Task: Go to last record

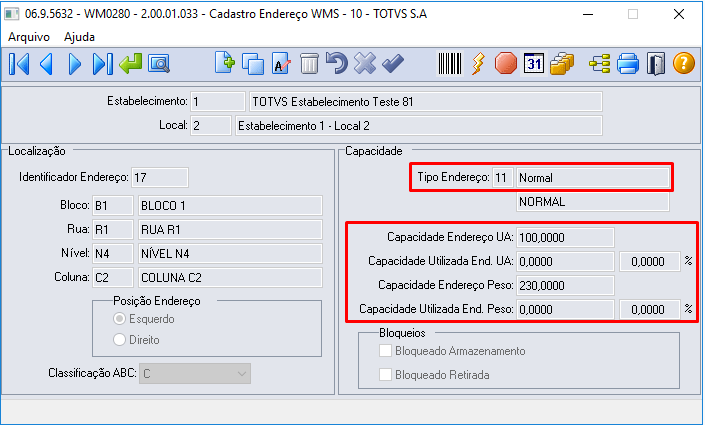Action: pyautogui.click(x=103, y=64)
